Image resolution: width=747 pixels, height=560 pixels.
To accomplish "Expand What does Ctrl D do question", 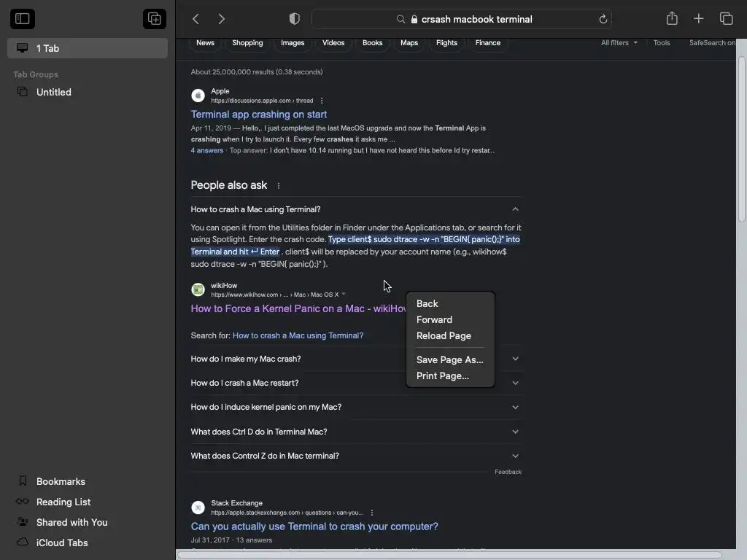I will [355, 432].
